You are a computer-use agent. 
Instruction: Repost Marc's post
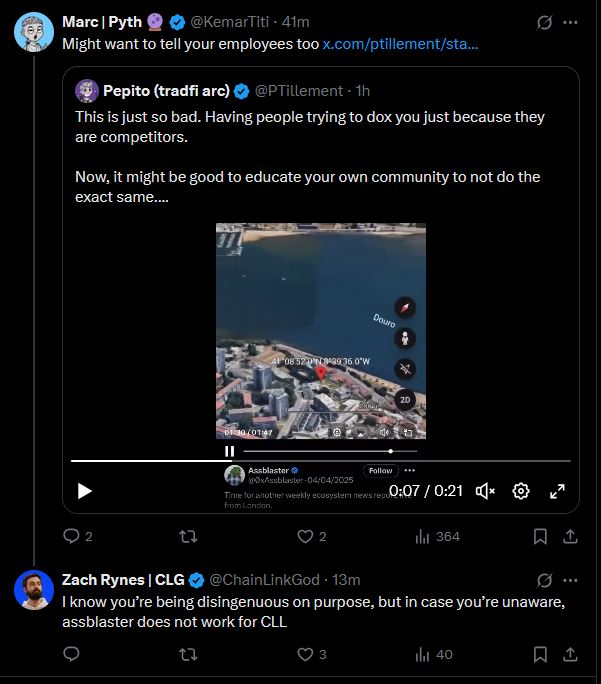click(x=187, y=537)
